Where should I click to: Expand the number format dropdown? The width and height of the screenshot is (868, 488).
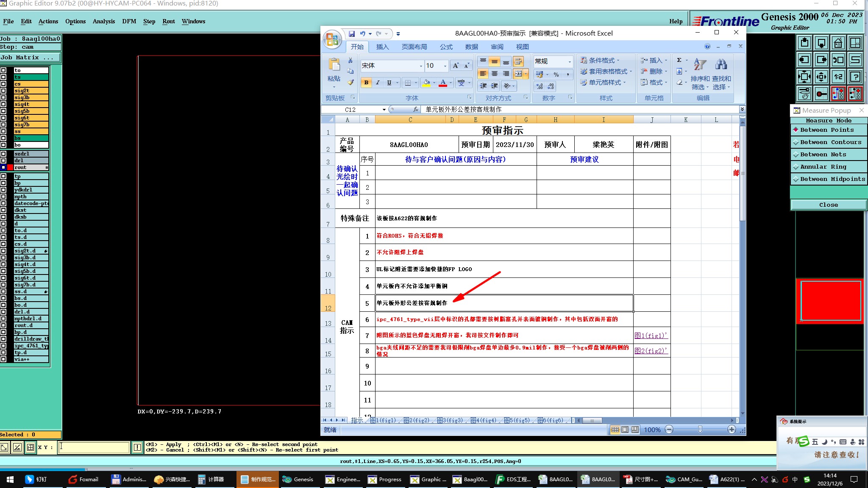[x=569, y=62]
